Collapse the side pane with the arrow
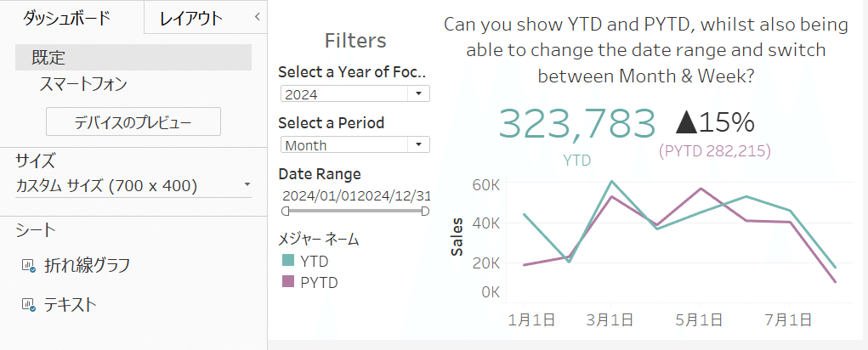 pos(258,17)
